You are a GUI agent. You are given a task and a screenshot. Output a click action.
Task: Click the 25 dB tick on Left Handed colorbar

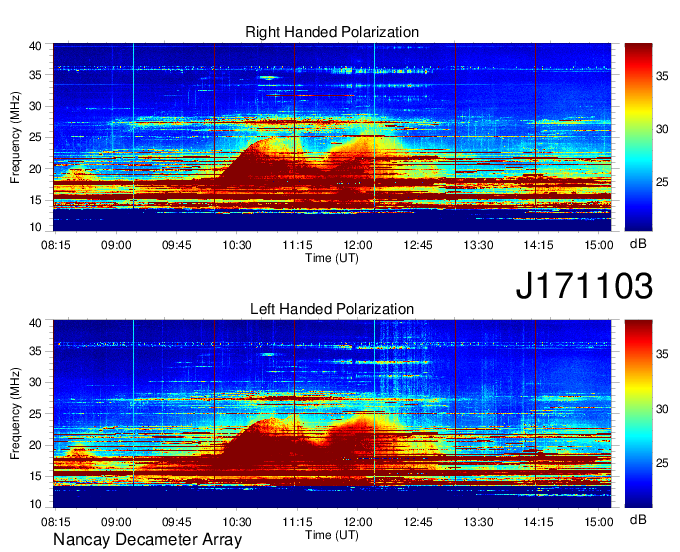[662, 463]
